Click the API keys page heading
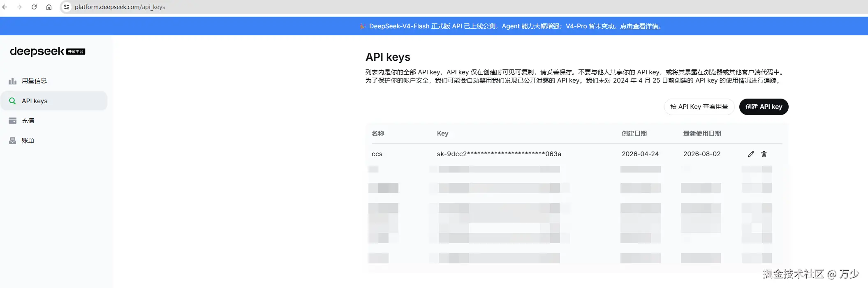868x288 pixels. [x=388, y=57]
